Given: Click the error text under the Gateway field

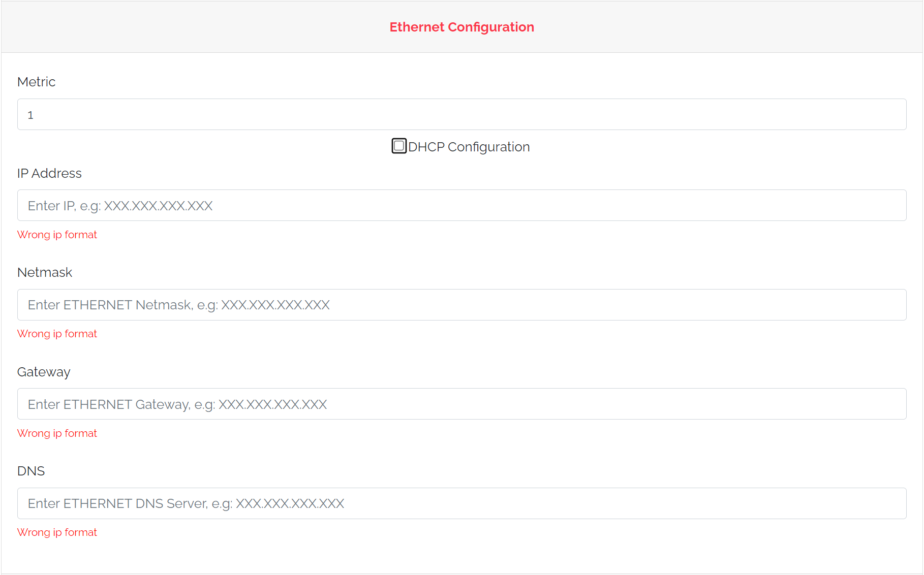Looking at the screenshot, I should [x=57, y=433].
